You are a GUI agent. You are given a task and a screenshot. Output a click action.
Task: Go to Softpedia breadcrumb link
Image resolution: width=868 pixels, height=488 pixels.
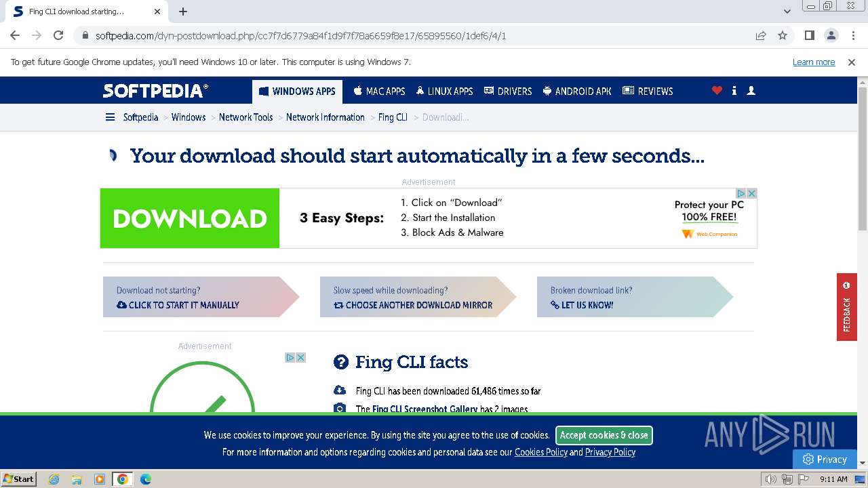[x=140, y=117]
